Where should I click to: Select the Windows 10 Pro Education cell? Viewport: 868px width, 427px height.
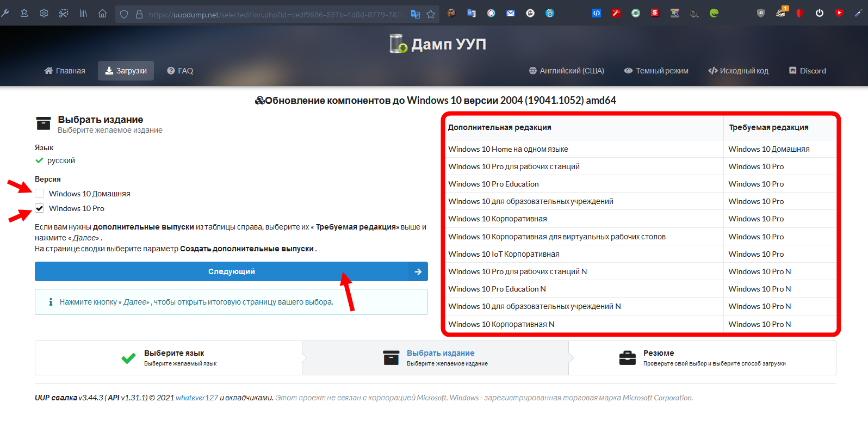584,184
